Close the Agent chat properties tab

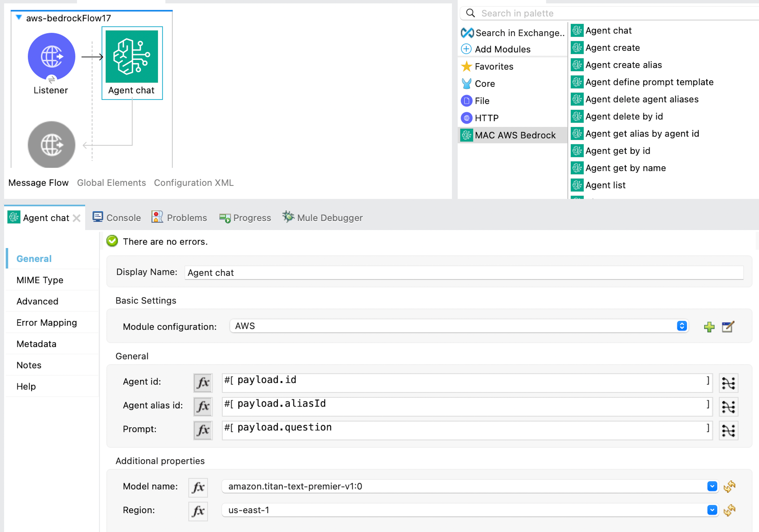(x=77, y=218)
